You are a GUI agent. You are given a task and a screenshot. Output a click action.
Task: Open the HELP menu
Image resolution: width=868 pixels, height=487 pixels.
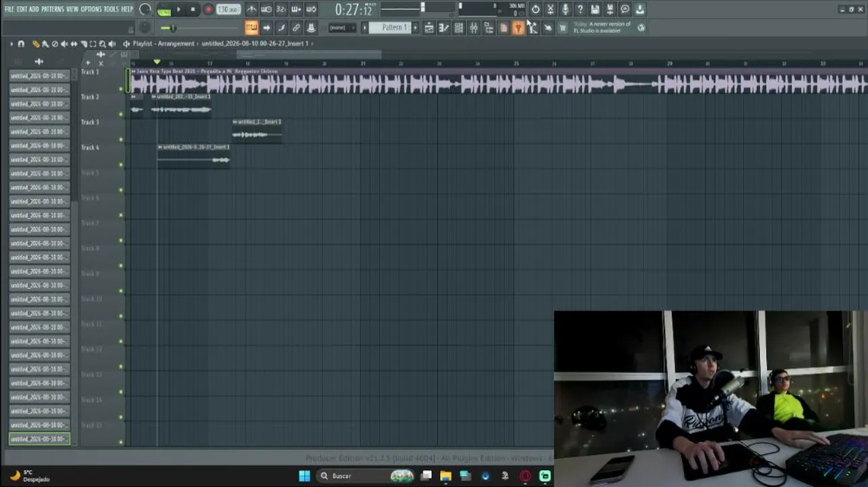(127, 9)
